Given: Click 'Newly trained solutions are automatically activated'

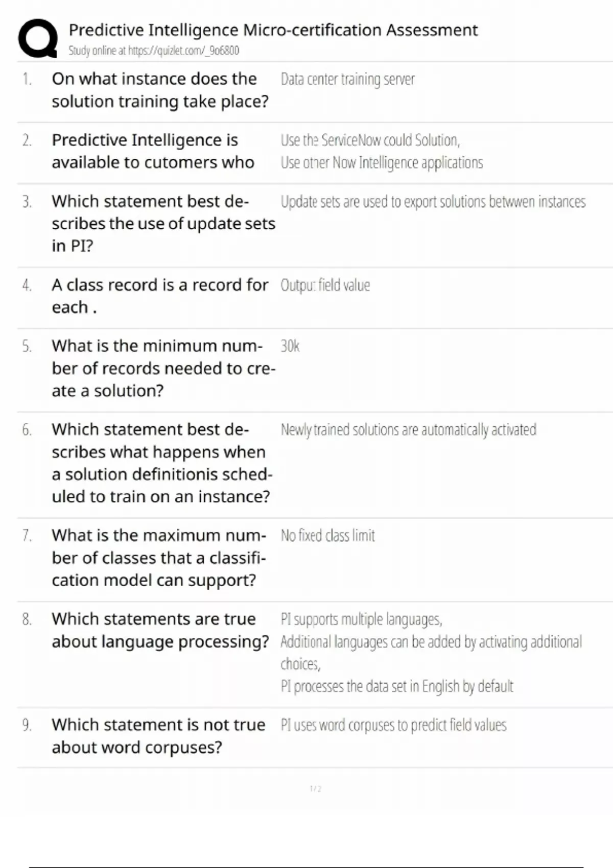Looking at the screenshot, I should [408, 430].
